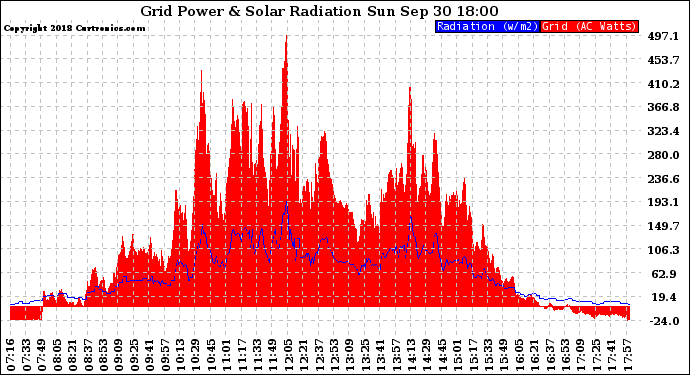Click the 12:53 time label
690x375 pixels.
point(334,355)
